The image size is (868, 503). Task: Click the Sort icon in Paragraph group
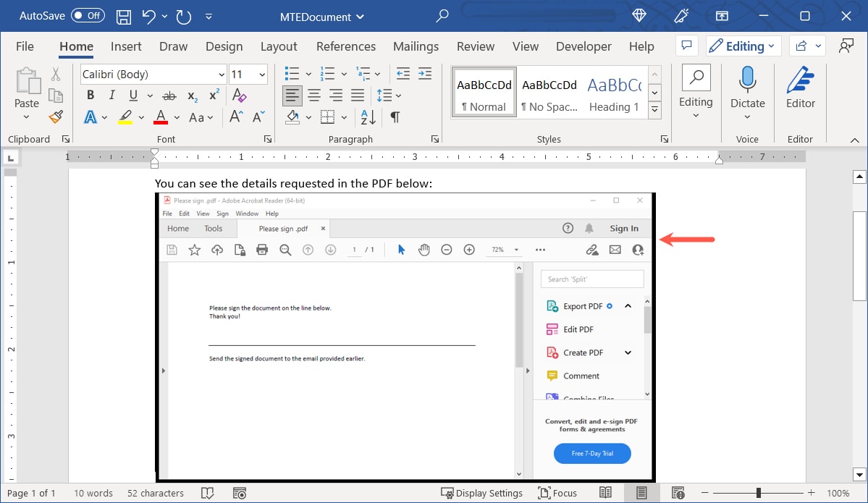tap(366, 117)
